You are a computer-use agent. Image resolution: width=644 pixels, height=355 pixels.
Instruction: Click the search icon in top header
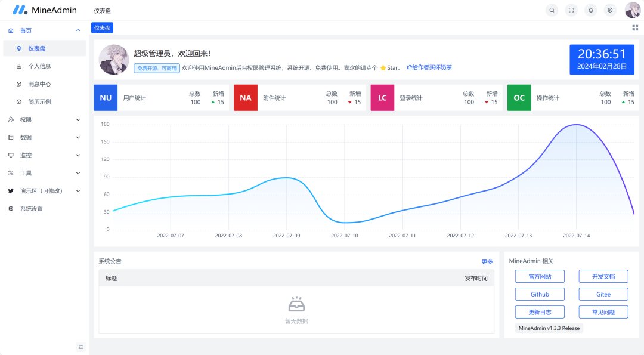click(x=552, y=10)
